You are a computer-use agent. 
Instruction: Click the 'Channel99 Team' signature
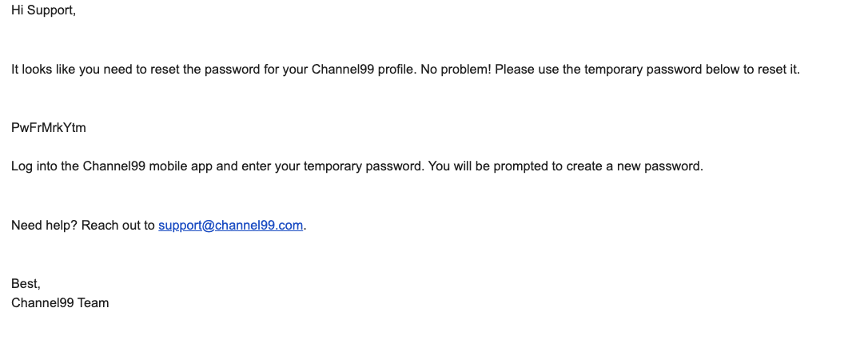pos(60,303)
